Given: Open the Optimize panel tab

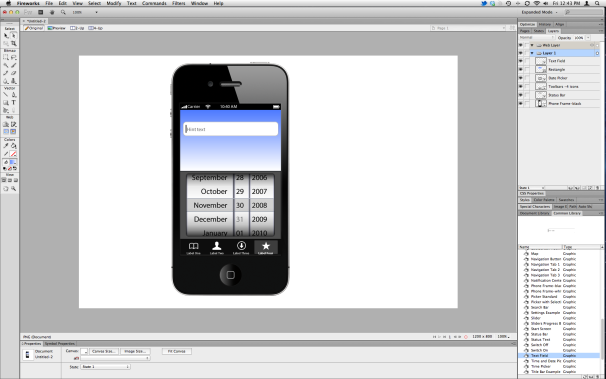Looking at the screenshot, I should (x=528, y=24).
